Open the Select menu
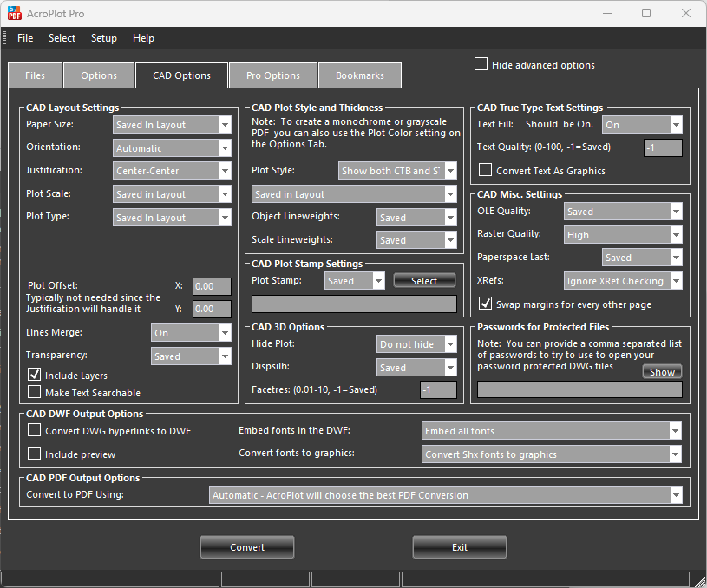707x588 pixels. point(62,38)
